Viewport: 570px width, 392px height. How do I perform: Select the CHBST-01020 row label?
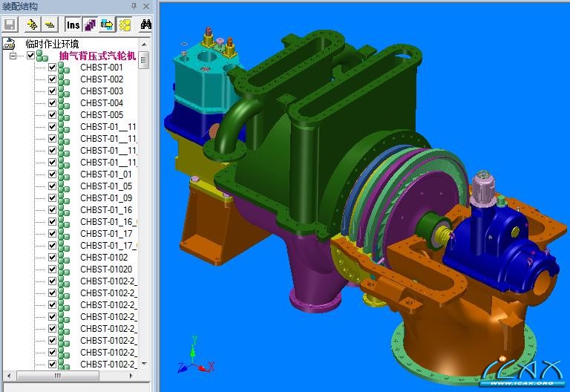pos(106,269)
